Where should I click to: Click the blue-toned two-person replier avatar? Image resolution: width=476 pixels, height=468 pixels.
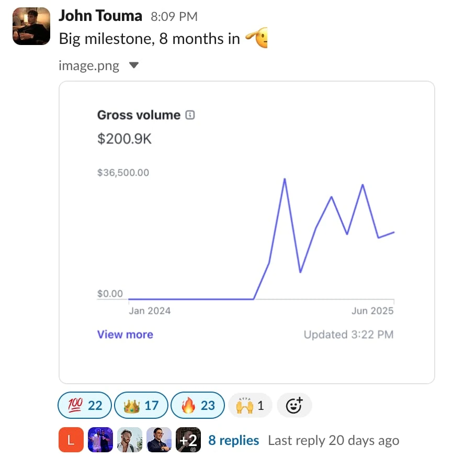click(100, 440)
